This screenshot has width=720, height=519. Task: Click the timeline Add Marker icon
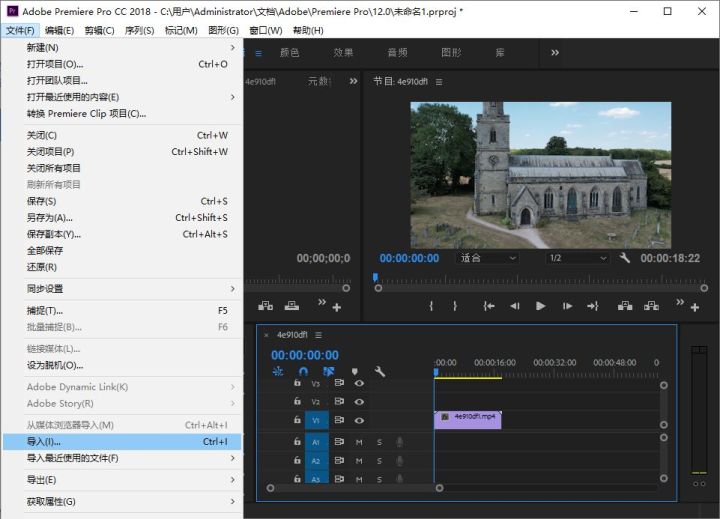[354, 372]
